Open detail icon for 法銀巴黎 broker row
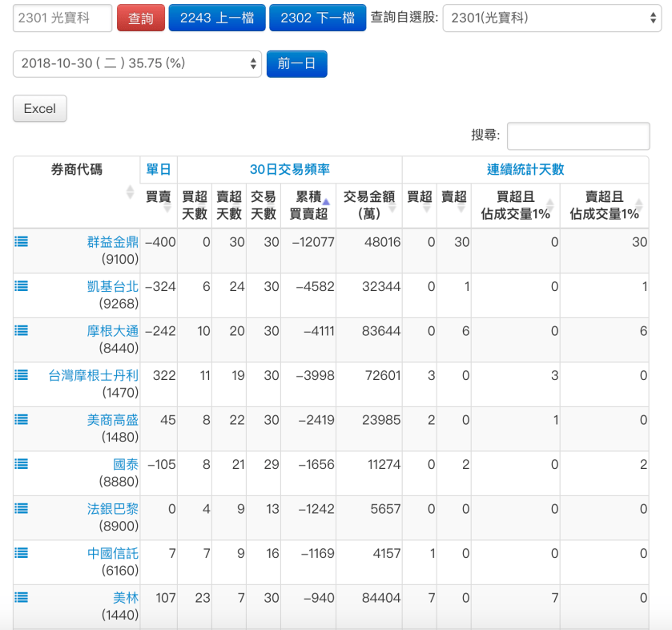The image size is (672, 630). pos(22,507)
